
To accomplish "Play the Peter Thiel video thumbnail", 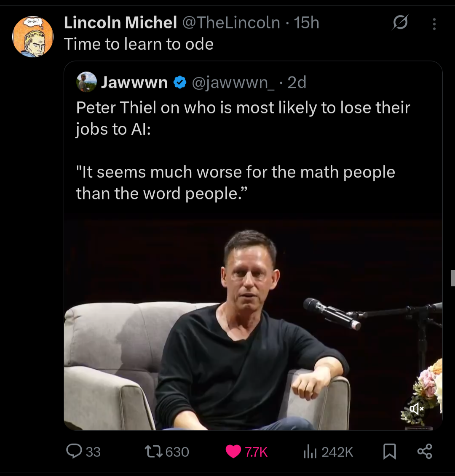I will tap(253, 324).
